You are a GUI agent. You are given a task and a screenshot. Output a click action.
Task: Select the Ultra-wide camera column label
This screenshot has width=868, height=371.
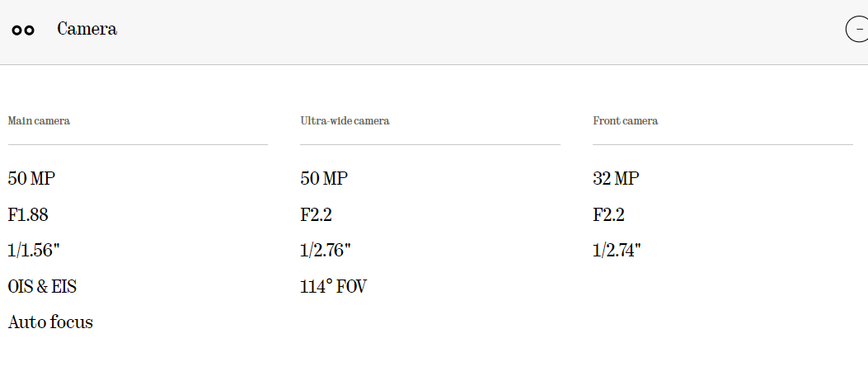345,120
